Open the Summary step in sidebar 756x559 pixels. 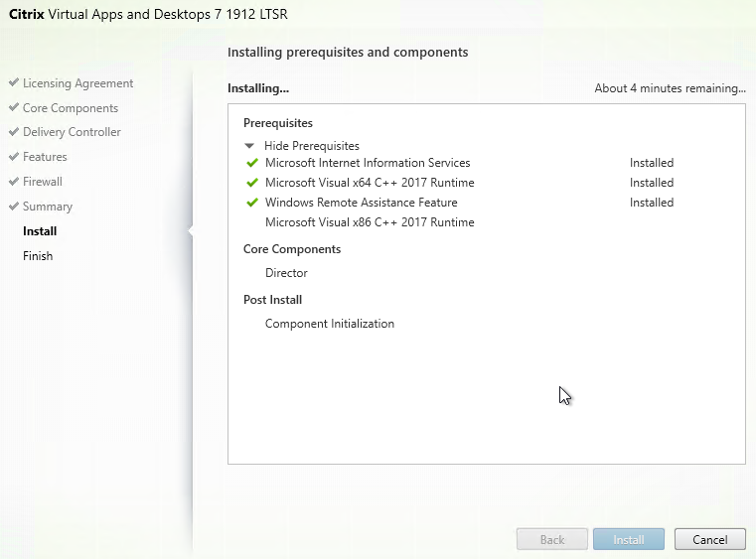click(x=48, y=207)
